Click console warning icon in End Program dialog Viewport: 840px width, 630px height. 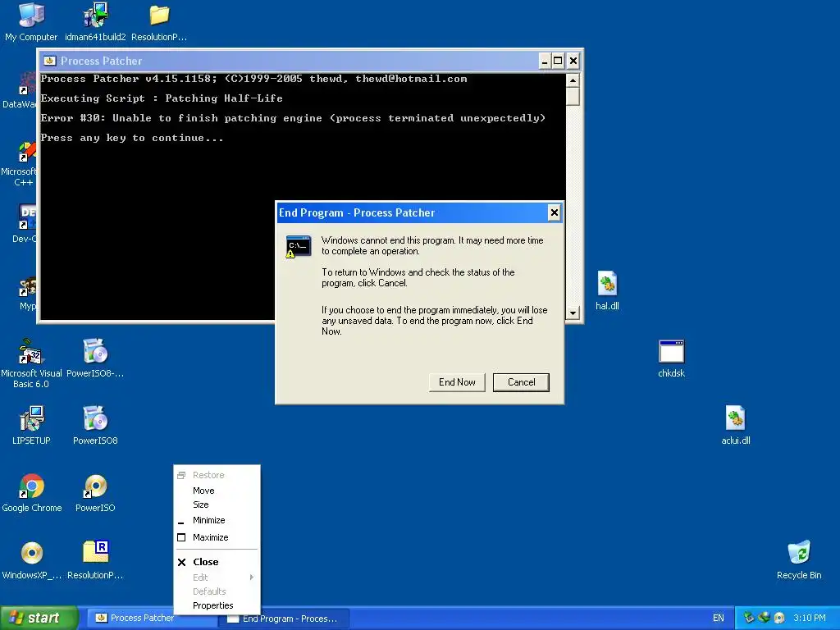(299, 246)
